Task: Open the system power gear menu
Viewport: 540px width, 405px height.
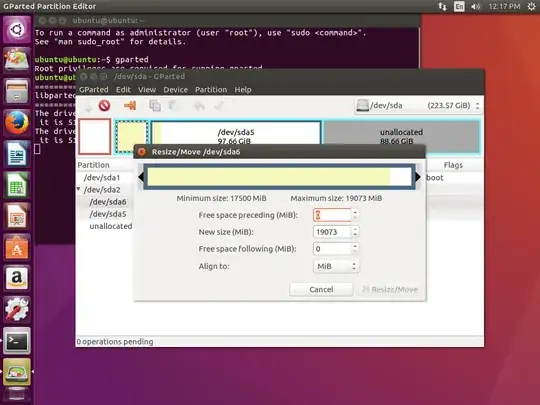Action: [531, 6]
